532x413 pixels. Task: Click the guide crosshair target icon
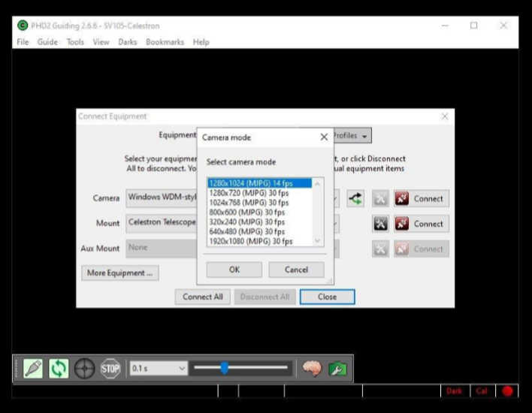click(x=84, y=368)
